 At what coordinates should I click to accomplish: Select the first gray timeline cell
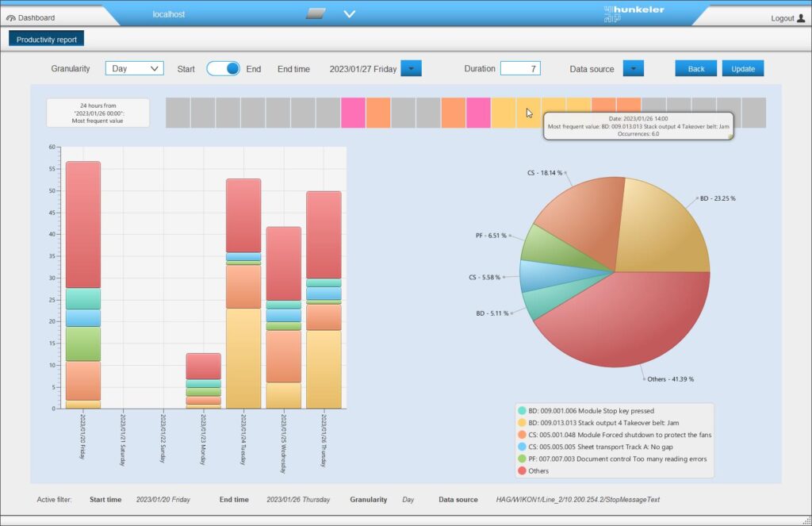[178, 113]
